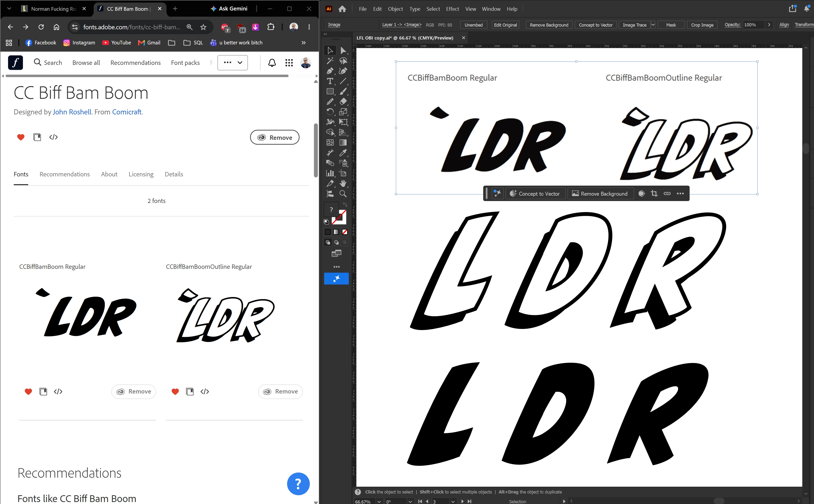Open the zoom level dropdown
This screenshot has width=814, height=504.
tap(379, 501)
